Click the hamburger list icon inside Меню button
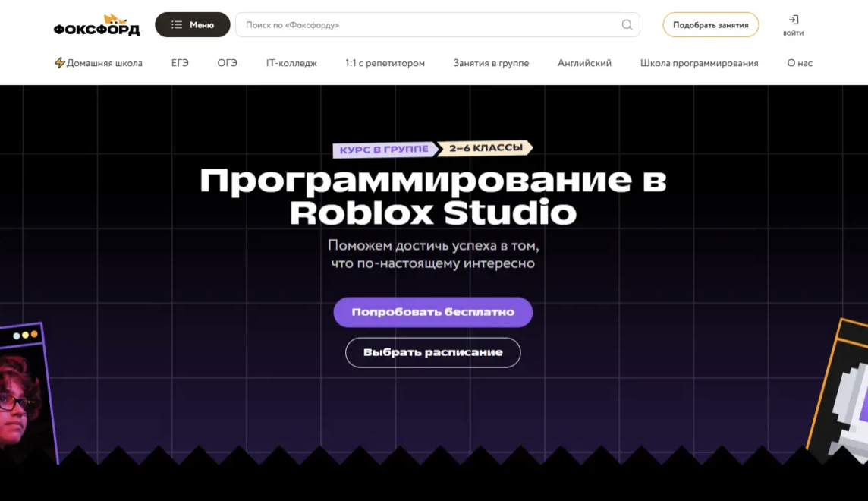 coord(177,25)
